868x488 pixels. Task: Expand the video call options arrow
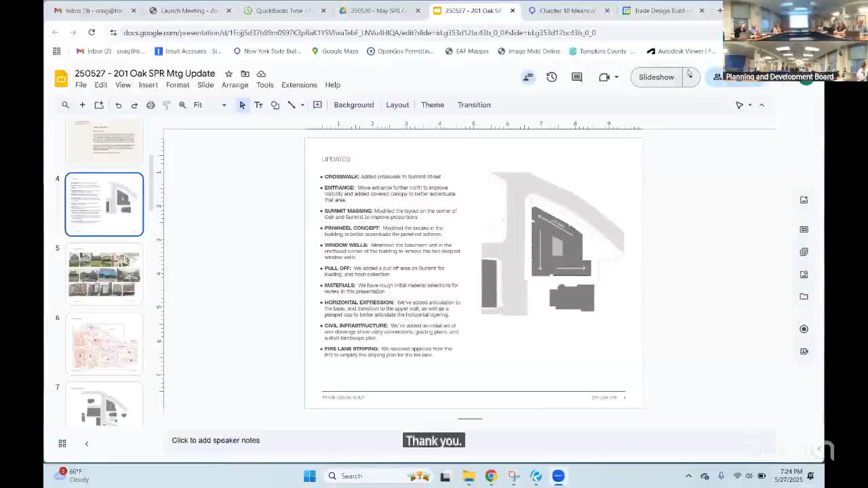[x=616, y=77]
